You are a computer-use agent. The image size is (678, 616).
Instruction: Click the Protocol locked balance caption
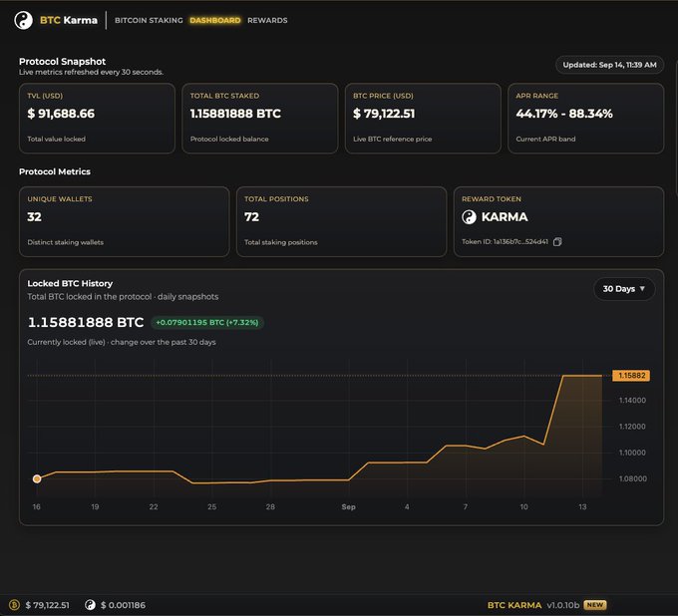pyautogui.click(x=229, y=140)
